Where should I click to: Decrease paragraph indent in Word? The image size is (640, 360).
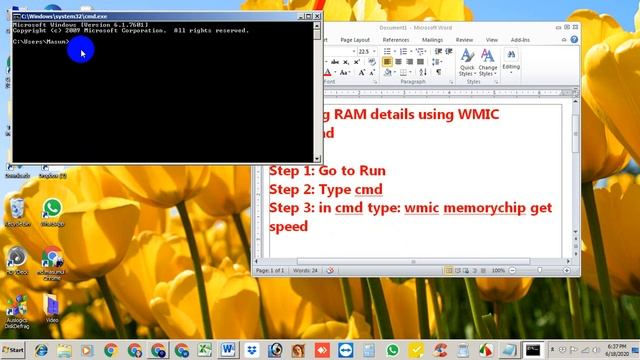(438, 51)
